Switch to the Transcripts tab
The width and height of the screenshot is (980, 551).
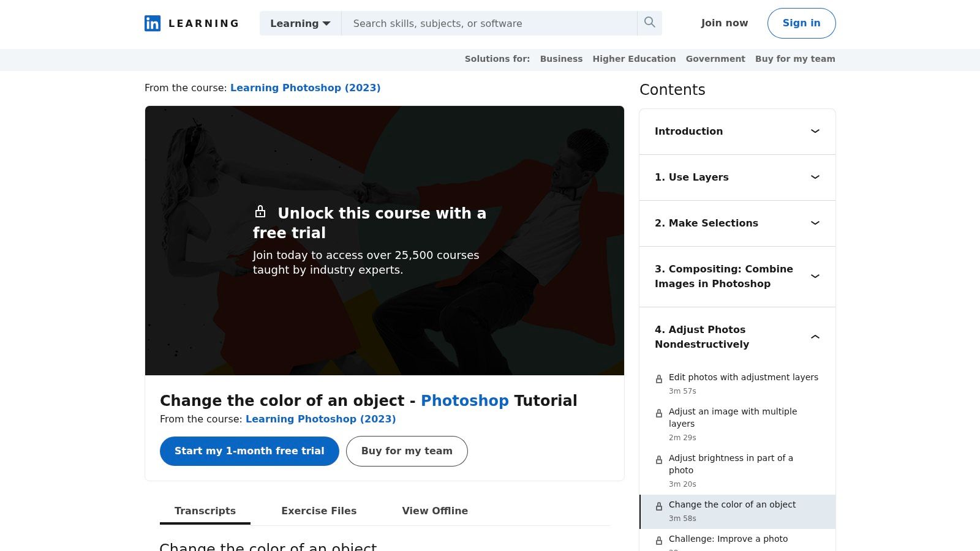(205, 511)
